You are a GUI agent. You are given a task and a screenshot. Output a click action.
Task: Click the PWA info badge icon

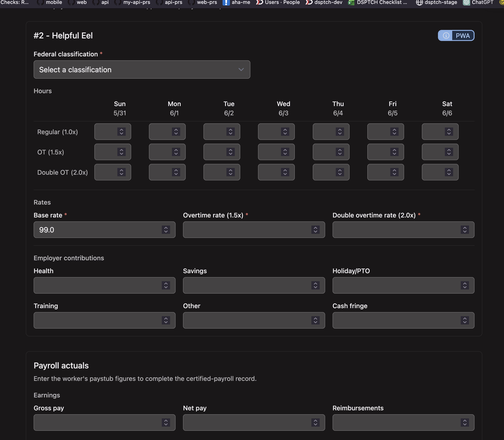click(x=446, y=36)
